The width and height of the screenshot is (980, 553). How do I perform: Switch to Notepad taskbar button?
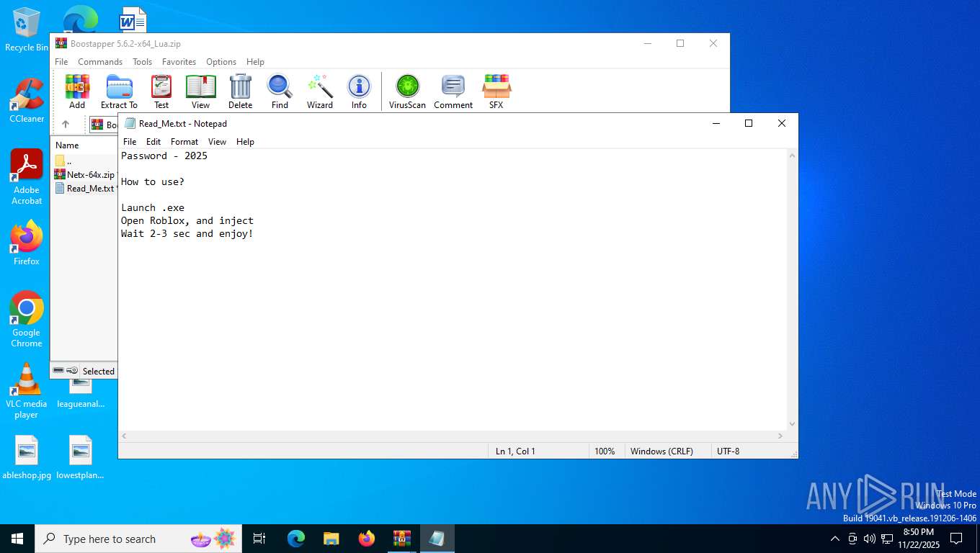click(x=437, y=539)
